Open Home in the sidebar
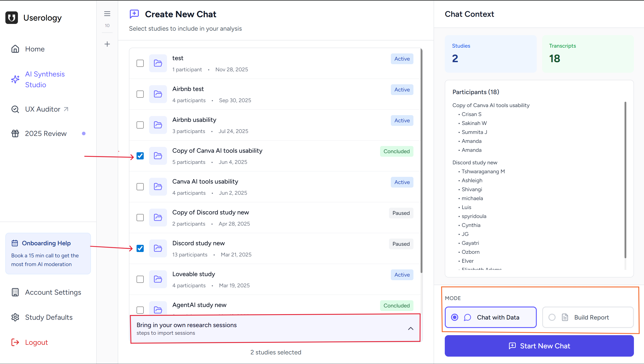This screenshot has height=364, width=644. pyautogui.click(x=35, y=49)
